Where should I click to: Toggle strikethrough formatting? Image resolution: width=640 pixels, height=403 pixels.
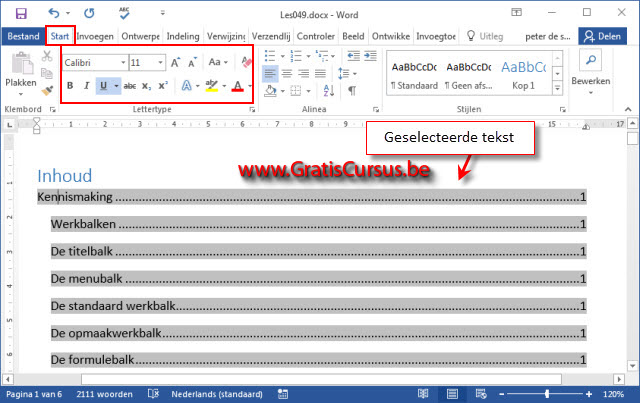[x=130, y=86]
